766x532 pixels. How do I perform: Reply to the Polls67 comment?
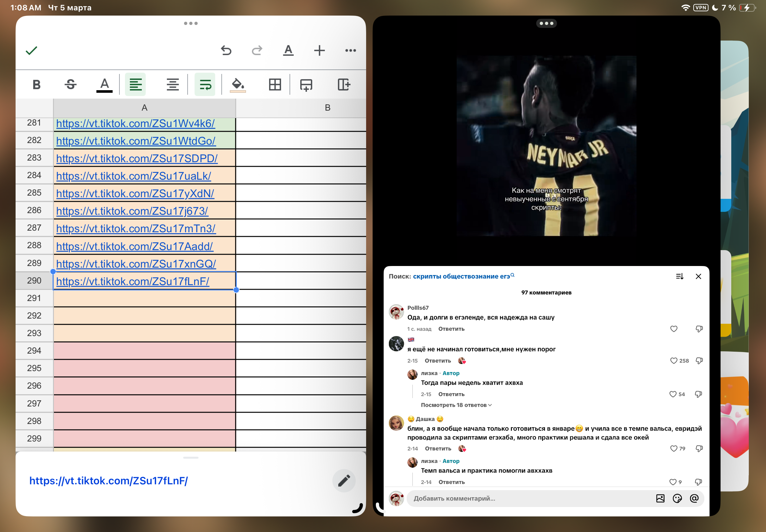[451, 329]
